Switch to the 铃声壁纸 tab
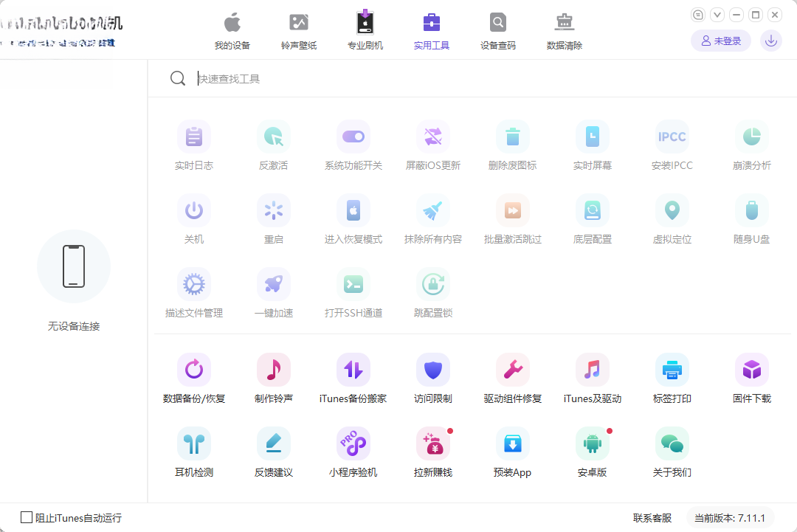 click(x=299, y=31)
